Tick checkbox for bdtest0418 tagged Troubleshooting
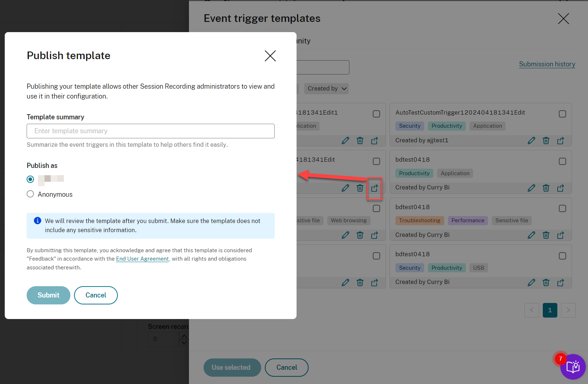 tap(562, 208)
